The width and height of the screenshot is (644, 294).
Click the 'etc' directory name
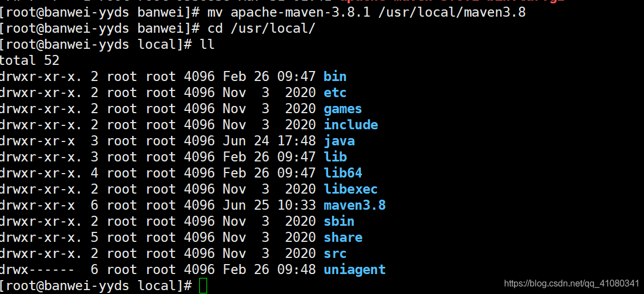[x=335, y=93]
